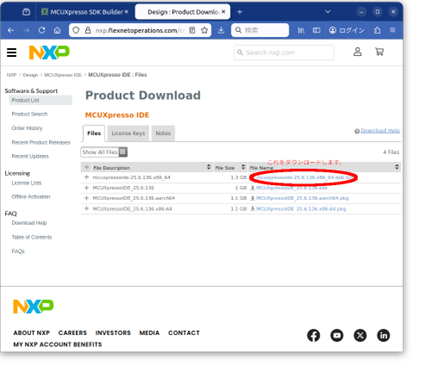Viewport: 425px width, 372px height.
Task: Toggle the browser sidebar icon
Action: pos(316,30)
